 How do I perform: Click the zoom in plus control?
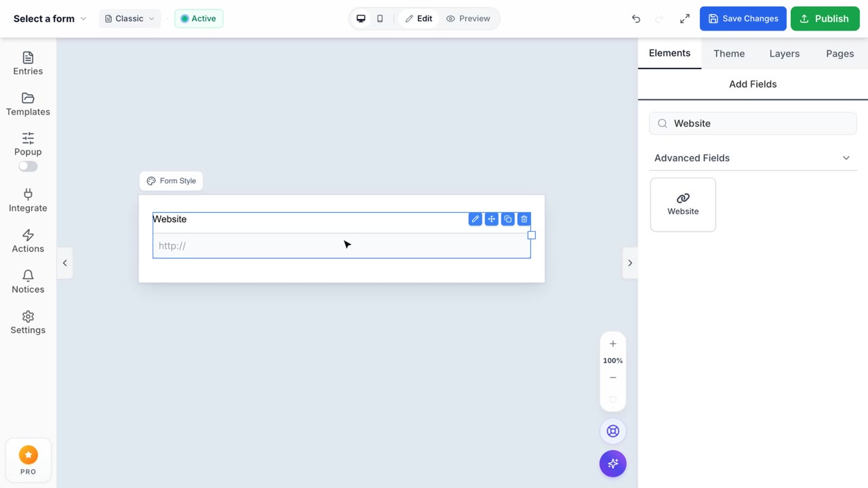tap(613, 344)
